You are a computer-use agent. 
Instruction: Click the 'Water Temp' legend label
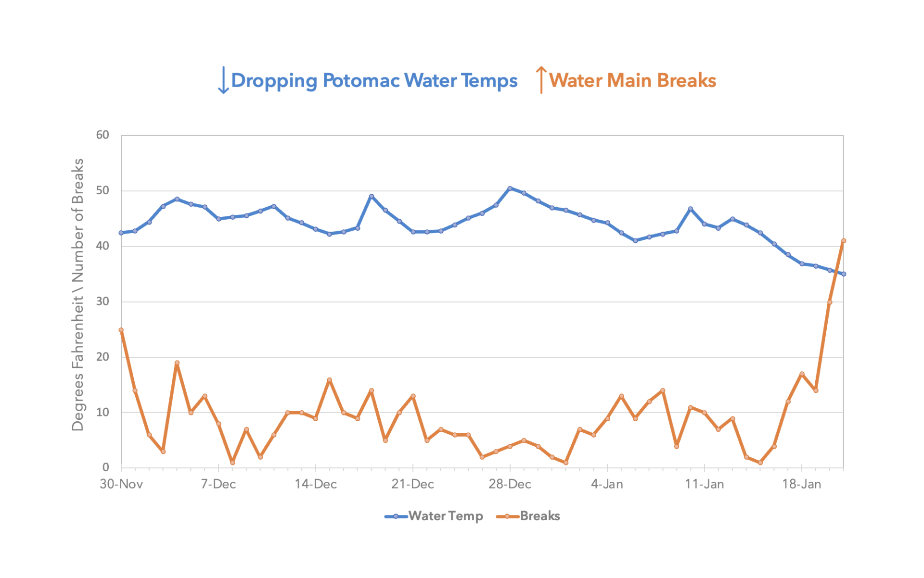coord(446,516)
